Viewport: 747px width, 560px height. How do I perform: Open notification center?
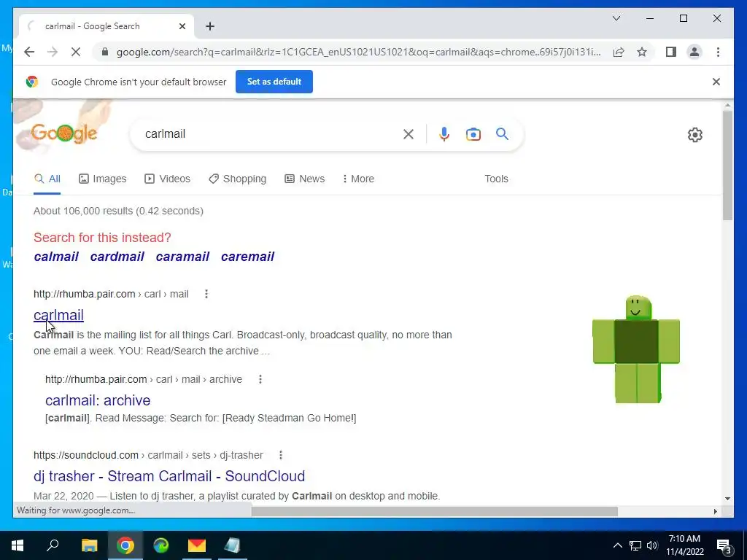tap(724, 546)
